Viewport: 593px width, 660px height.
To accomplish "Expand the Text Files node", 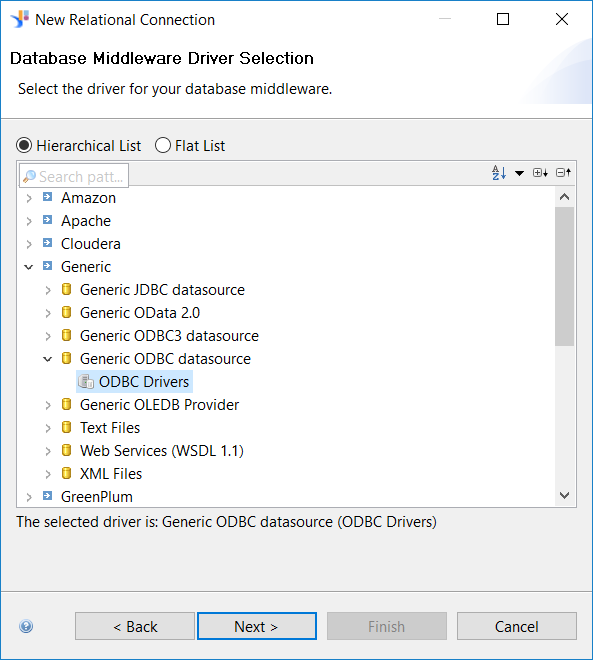I will (x=48, y=428).
